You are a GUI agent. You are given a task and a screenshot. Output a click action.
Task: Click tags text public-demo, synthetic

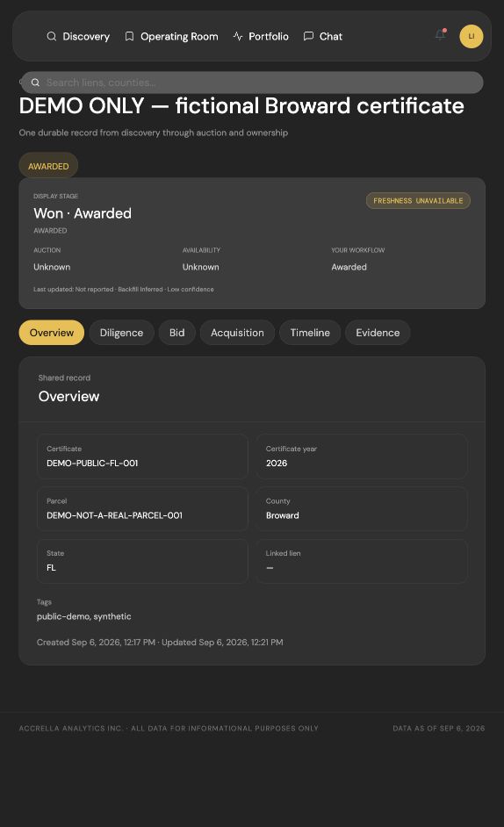tap(84, 616)
